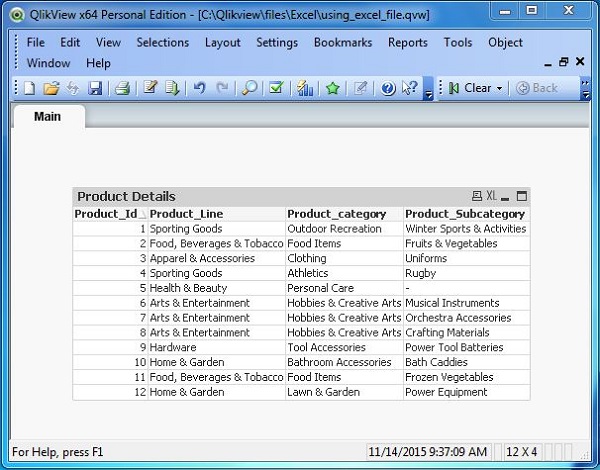Screen dimensions: 600x470
Task: Save the document using the floppy icon
Action: (95, 88)
